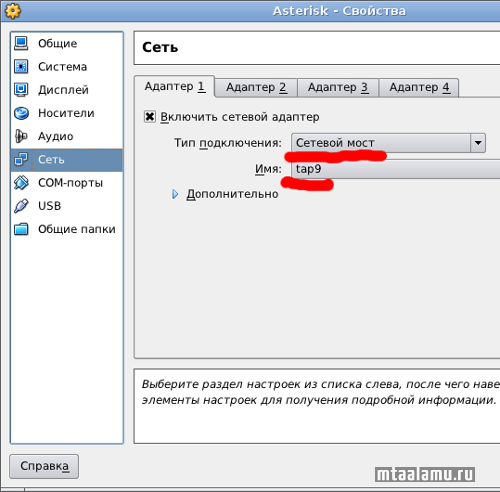Expand the Дополнительно section
The height and width of the screenshot is (492, 500).
[175, 194]
